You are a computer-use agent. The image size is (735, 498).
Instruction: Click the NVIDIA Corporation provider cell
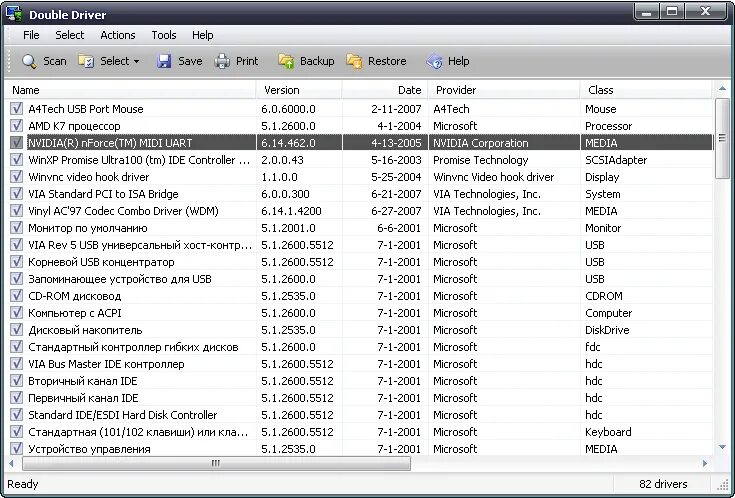coord(480,143)
